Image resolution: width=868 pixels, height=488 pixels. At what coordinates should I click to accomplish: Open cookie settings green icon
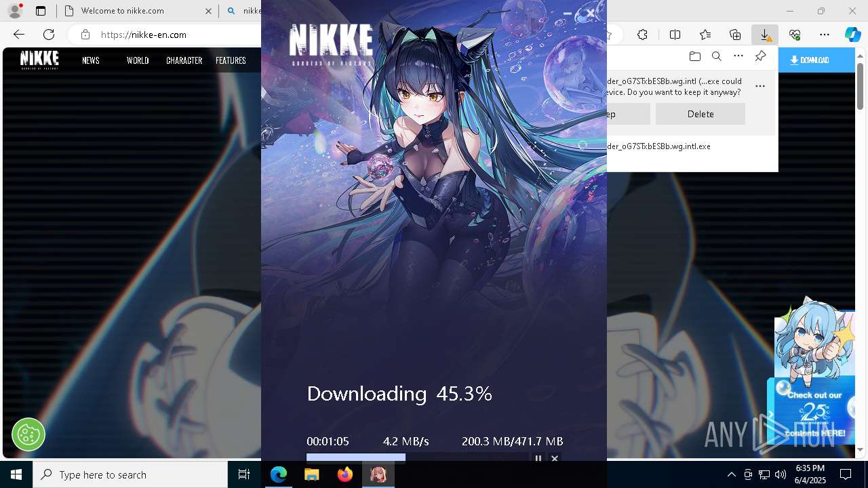point(28,434)
